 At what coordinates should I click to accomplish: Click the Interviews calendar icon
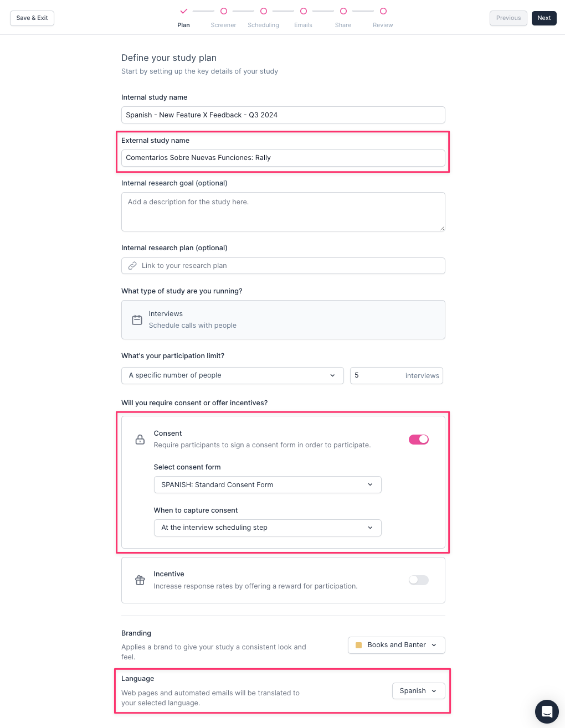coord(137,320)
